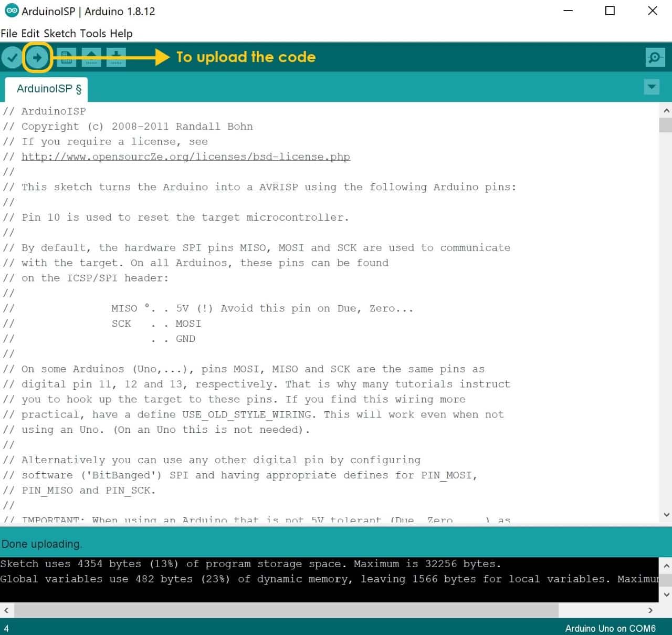Screen dimensions: 672x635
Task: Open the Tools menu
Action: tap(93, 34)
